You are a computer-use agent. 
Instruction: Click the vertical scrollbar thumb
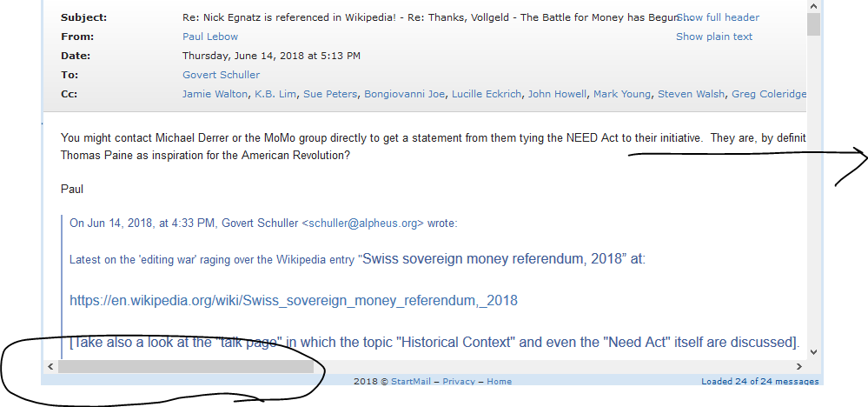point(813,23)
